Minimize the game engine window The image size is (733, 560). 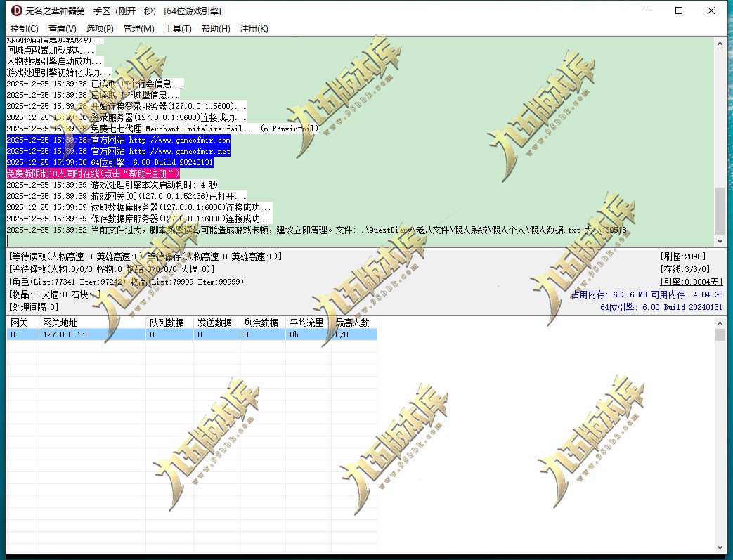click(x=647, y=11)
